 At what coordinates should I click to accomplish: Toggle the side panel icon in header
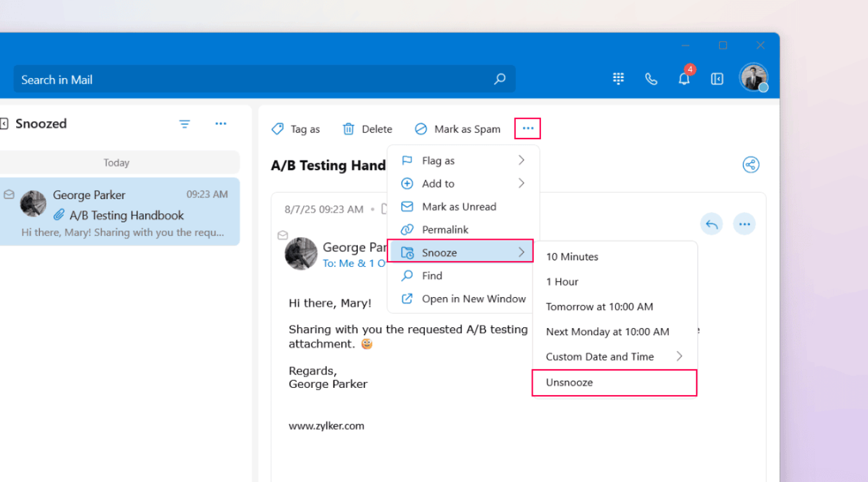tap(717, 79)
